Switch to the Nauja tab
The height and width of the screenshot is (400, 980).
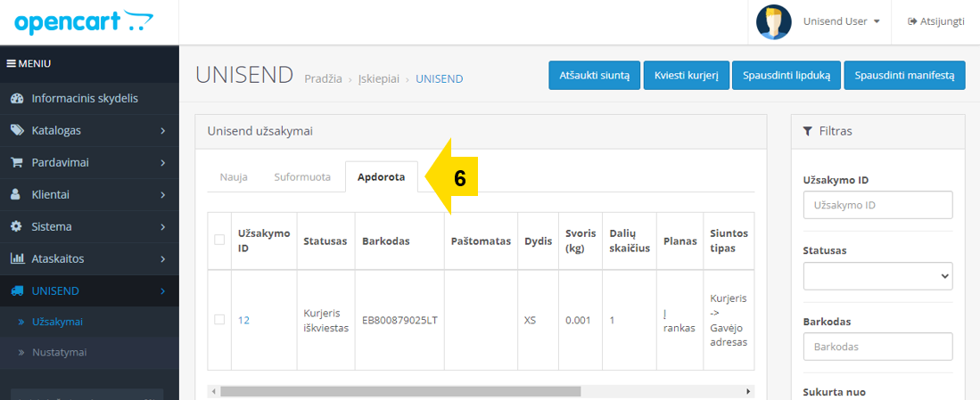click(234, 177)
